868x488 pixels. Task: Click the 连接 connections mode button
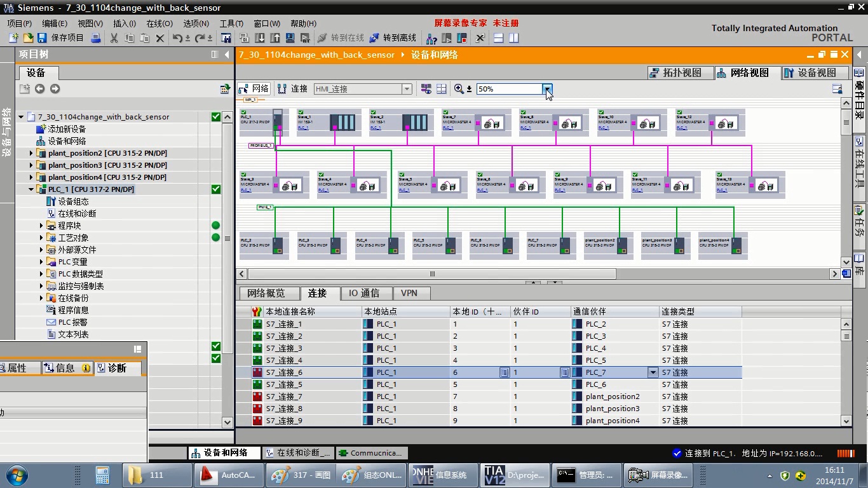point(293,89)
